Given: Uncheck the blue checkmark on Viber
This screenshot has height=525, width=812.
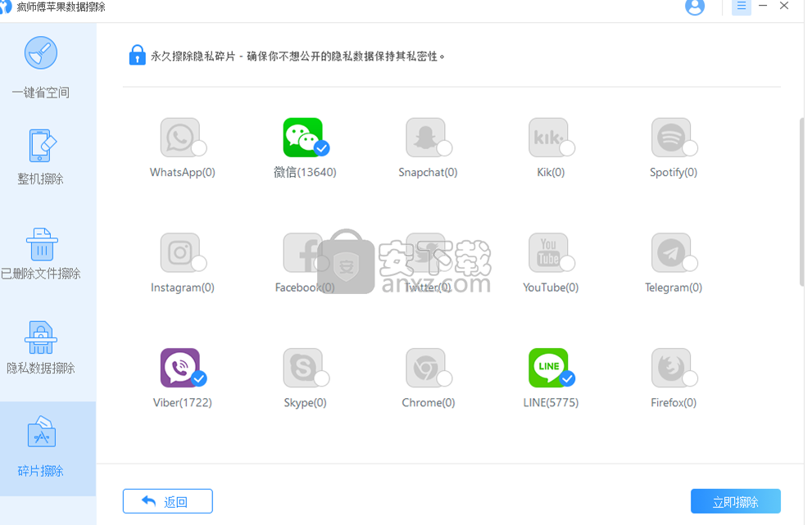Looking at the screenshot, I should coord(199,378).
